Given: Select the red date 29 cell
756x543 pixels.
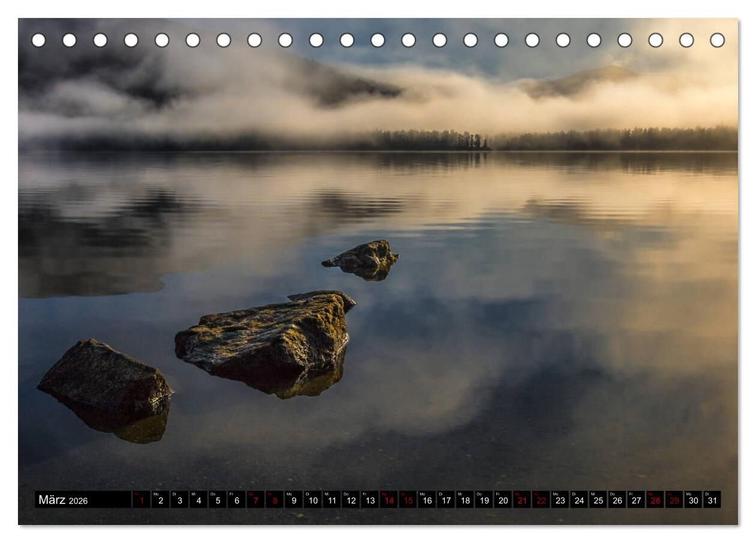Looking at the screenshot, I should tap(674, 500).
